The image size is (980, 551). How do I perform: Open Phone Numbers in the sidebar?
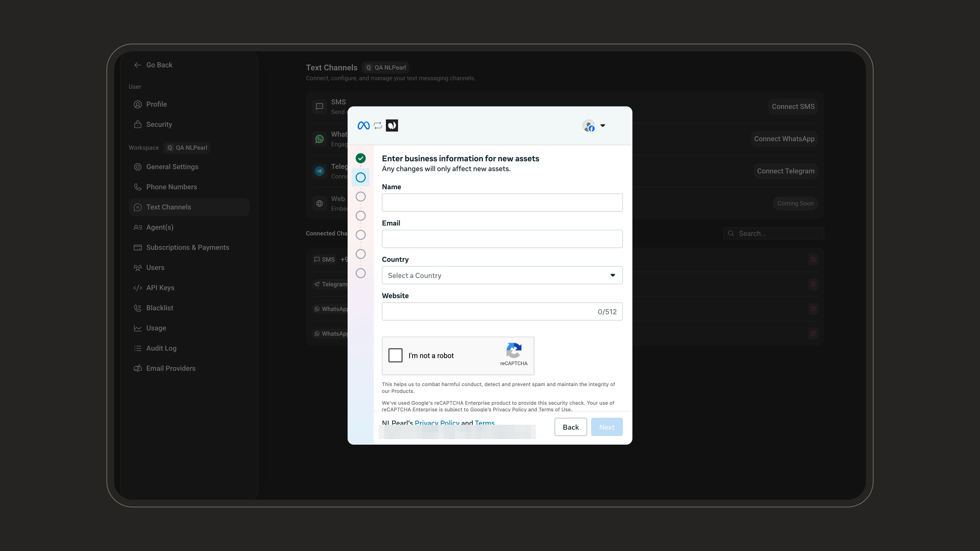189,187
